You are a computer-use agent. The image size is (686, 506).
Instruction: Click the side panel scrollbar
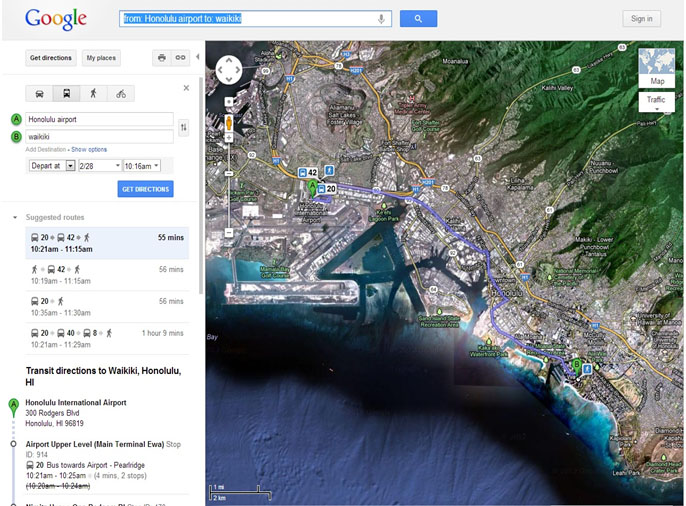tap(201, 185)
